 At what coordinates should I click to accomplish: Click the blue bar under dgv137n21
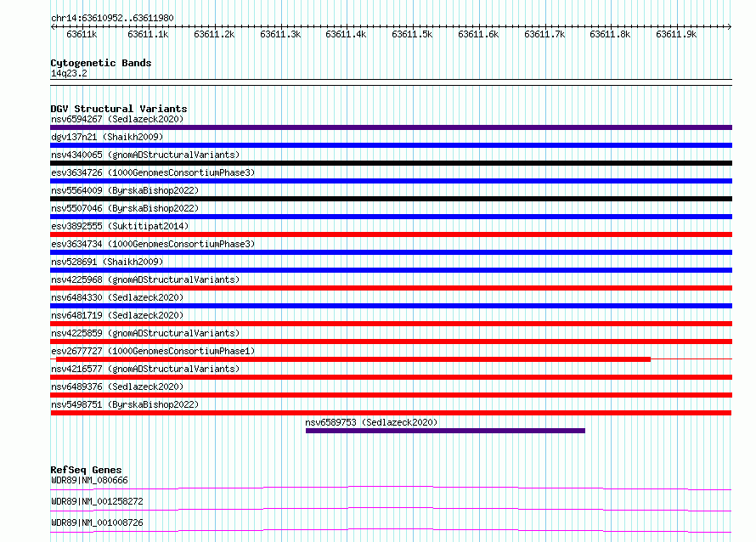[x=391, y=145]
